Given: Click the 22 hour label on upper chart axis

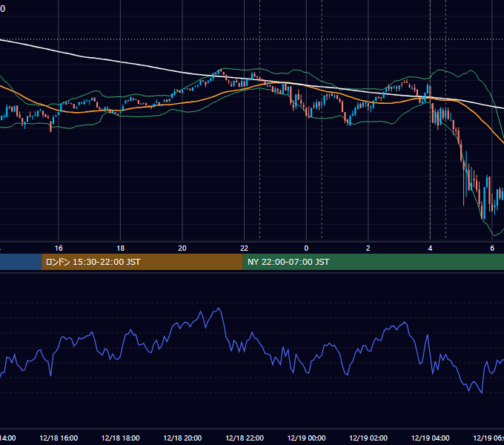Looking at the screenshot, I should (x=245, y=248).
